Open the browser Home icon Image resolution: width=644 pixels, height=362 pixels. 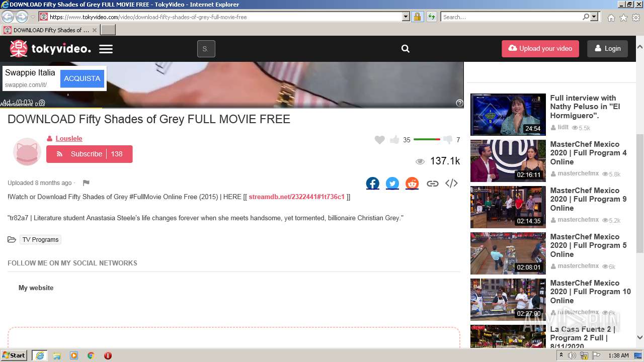611,18
